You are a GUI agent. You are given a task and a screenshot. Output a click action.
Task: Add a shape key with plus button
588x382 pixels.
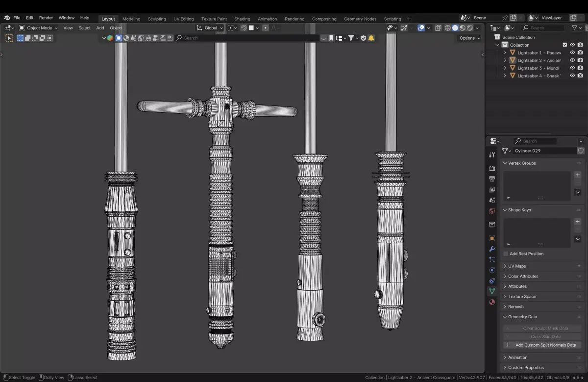coord(578,222)
